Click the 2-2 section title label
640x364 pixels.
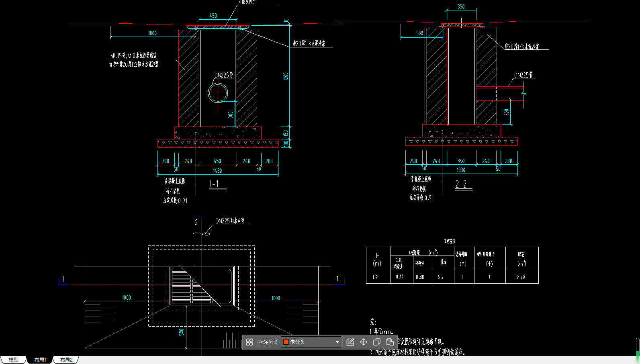pyautogui.click(x=461, y=184)
